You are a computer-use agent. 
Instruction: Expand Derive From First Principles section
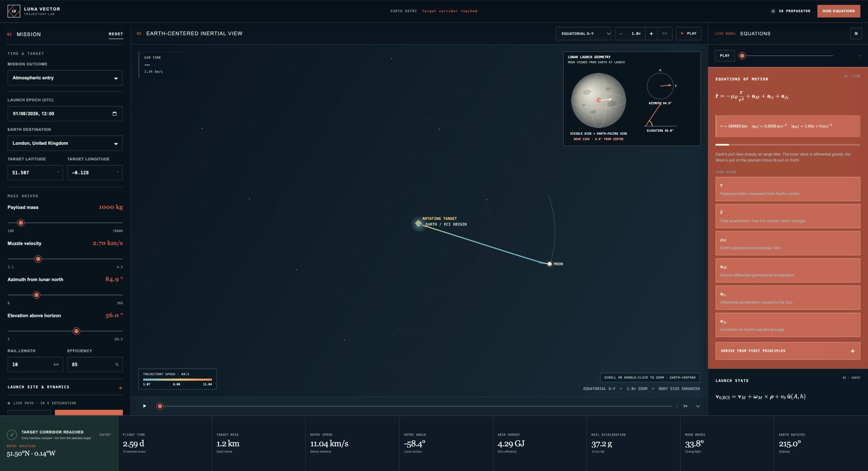point(788,351)
